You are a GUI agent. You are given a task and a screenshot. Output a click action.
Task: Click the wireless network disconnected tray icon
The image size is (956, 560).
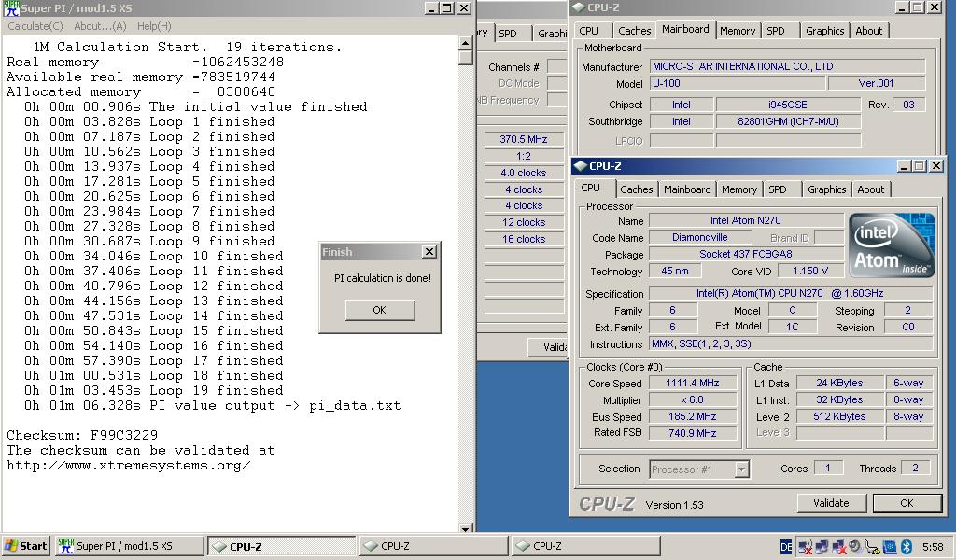[x=805, y=547]
